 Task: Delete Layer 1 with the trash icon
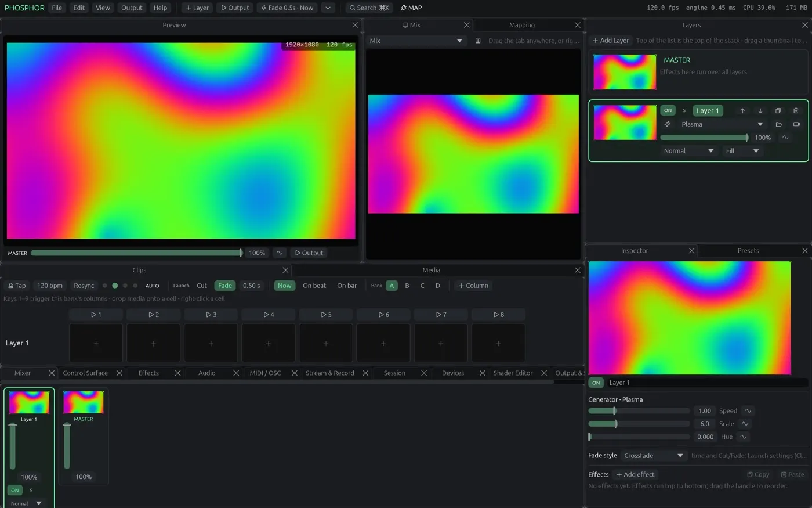point(796,110)
